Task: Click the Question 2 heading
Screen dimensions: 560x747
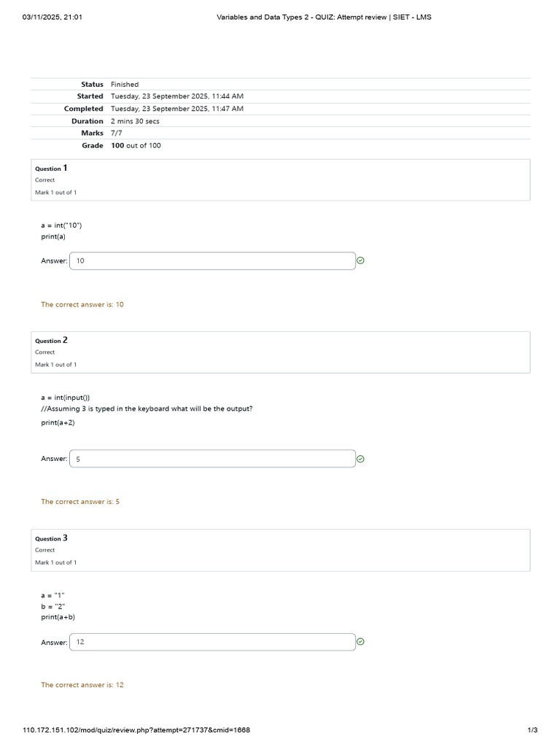Action: pyautogui.click(x=51, y=340)
